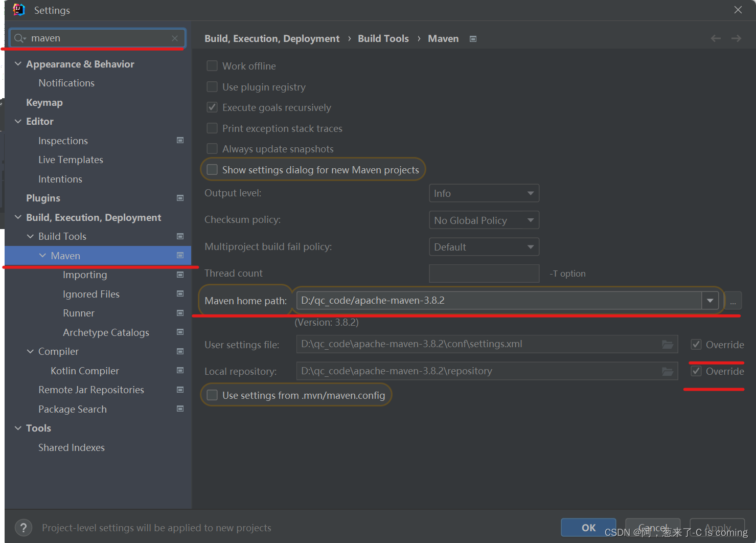
Task: Open Maven home path dropdown arrow
Action: tap(710, 301)
